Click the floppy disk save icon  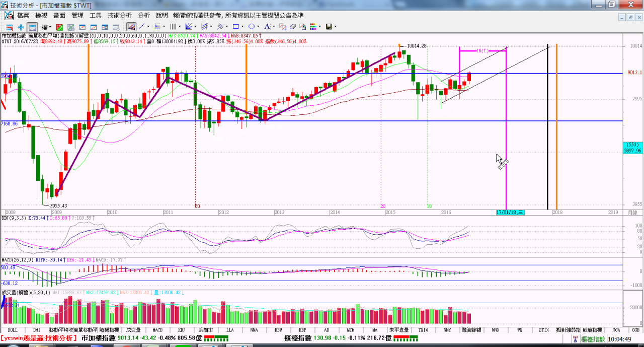pos(329,27)
